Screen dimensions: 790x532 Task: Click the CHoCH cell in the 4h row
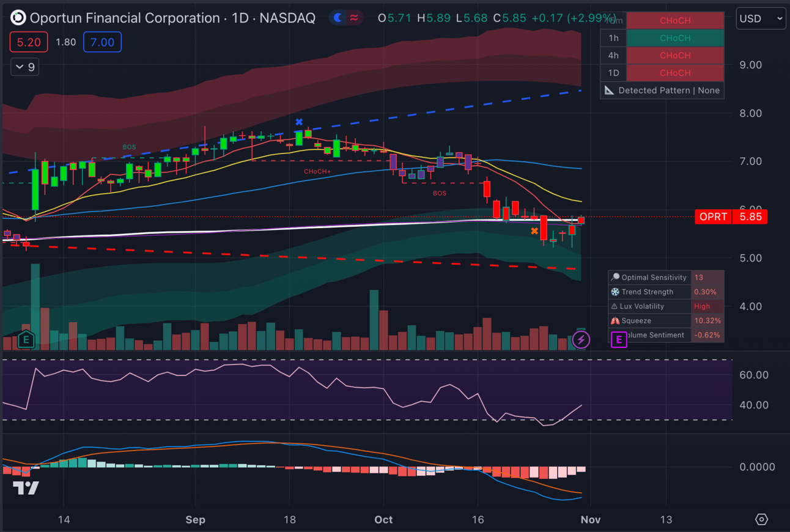coord(675,55)
